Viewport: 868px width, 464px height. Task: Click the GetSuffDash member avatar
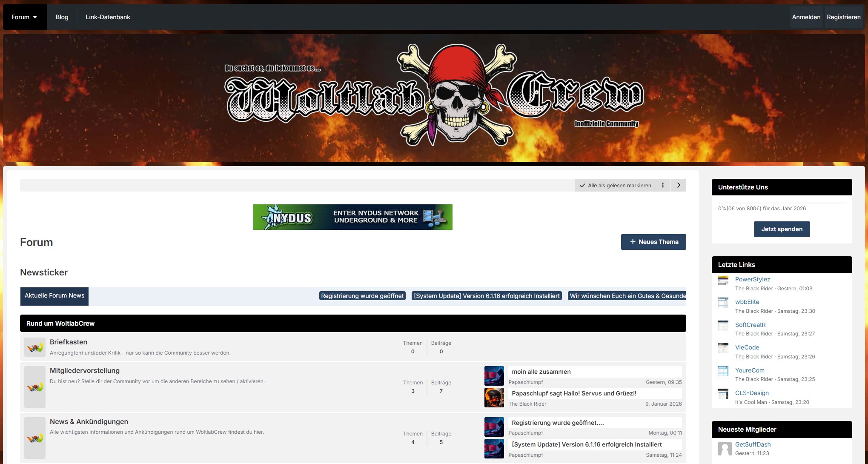click(x=725, y=448)
